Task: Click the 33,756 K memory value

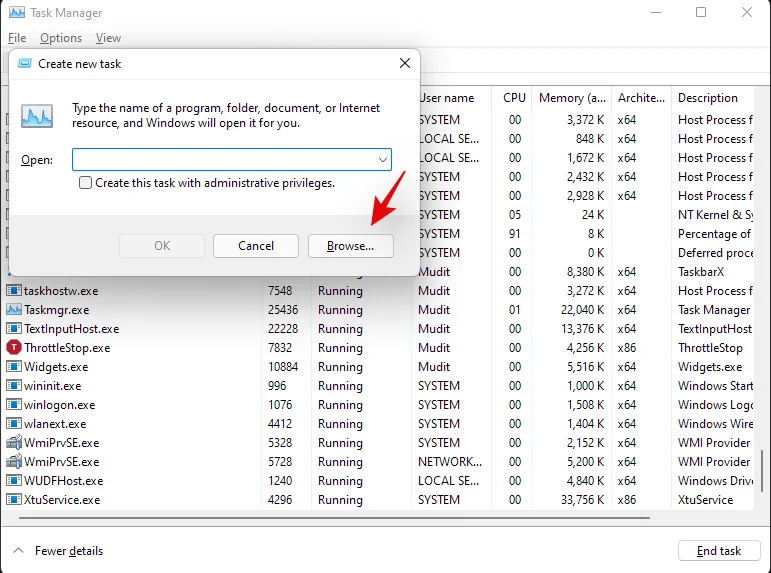Action: pos(582,500)
